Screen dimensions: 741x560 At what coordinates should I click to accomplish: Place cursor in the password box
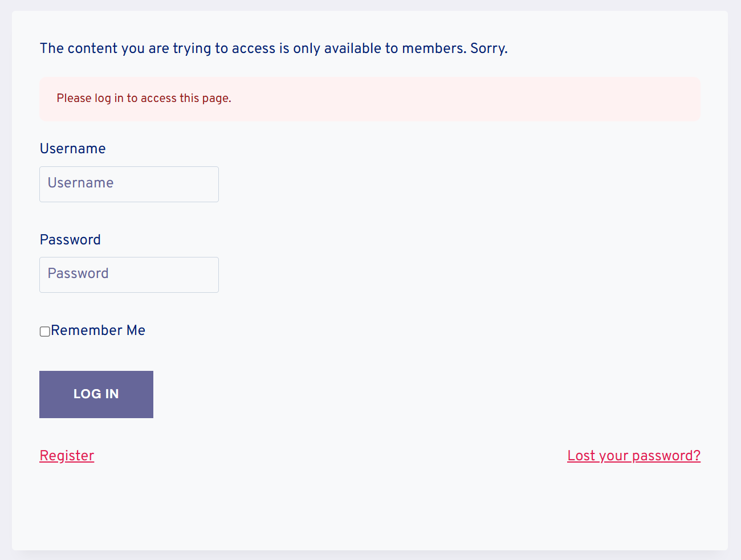(x=129, y=275)
